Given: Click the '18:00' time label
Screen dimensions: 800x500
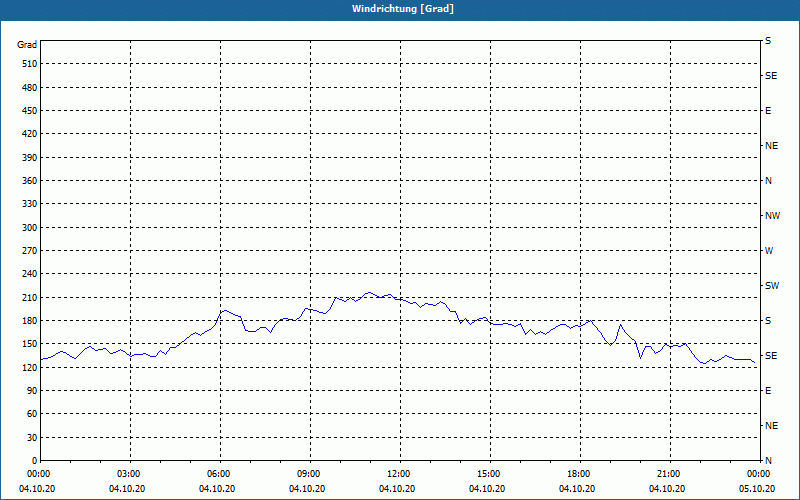Looking at the screenshot, I should [x=579, y=473].
